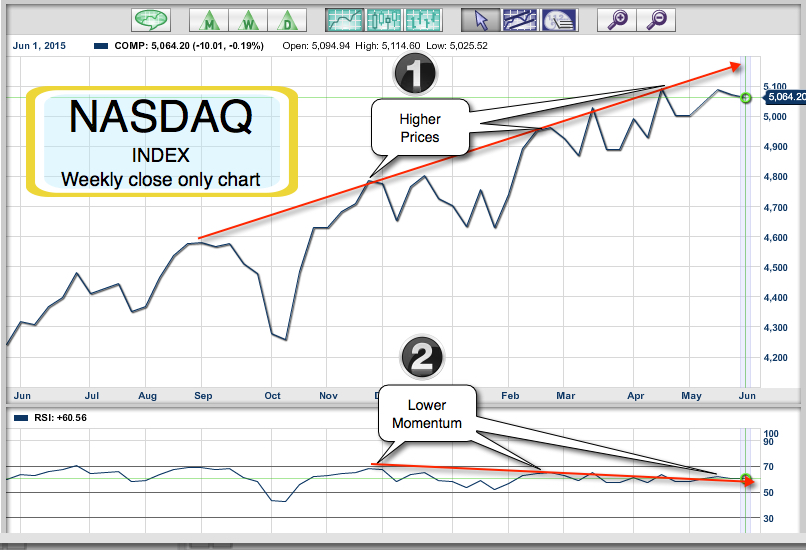The height and width of the screenshot is (550, 806).
Task: Zoom in with the plus magnifier
Action: [x=617, y=20]
